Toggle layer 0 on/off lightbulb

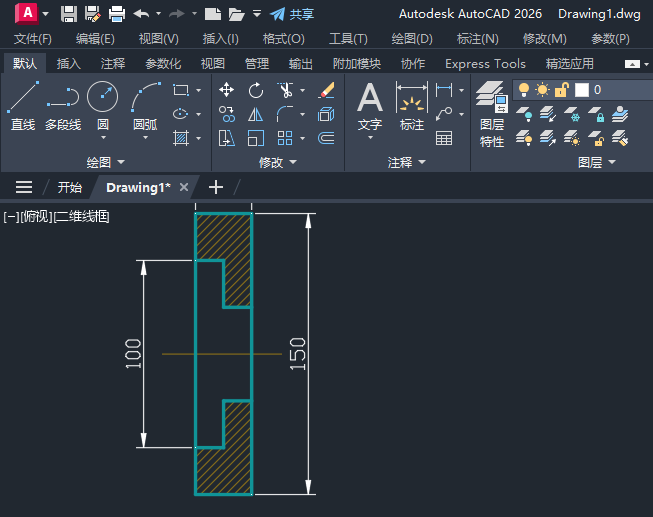click(523, 90)
